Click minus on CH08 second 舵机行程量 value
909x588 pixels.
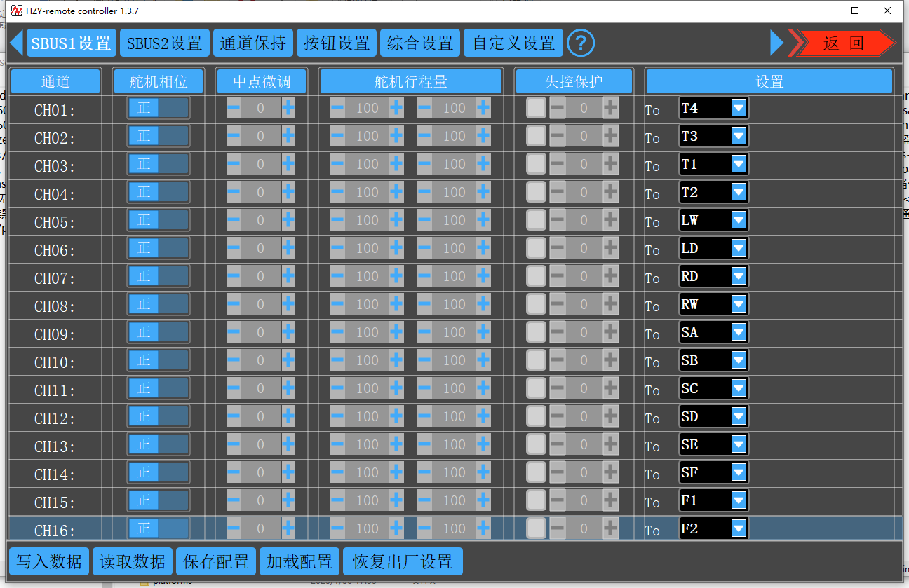[x=424, y=304]
